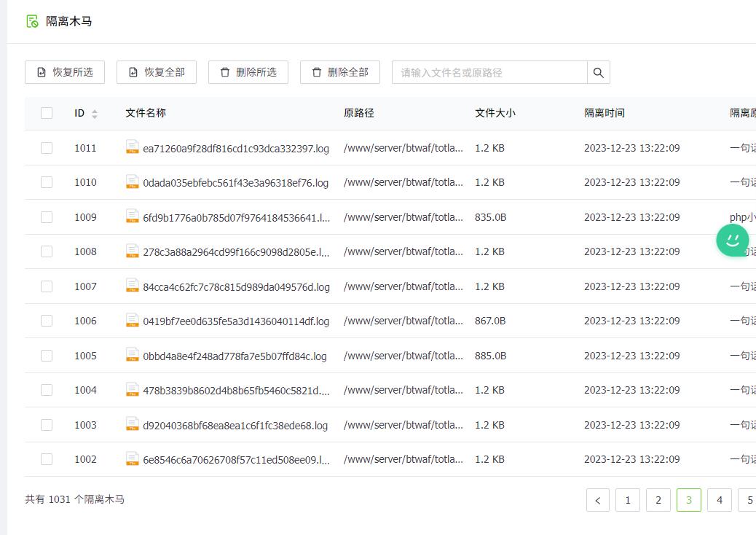
Task: Click file name starting with 478b3839b8602d4b8b
Action: coord(236,390)
